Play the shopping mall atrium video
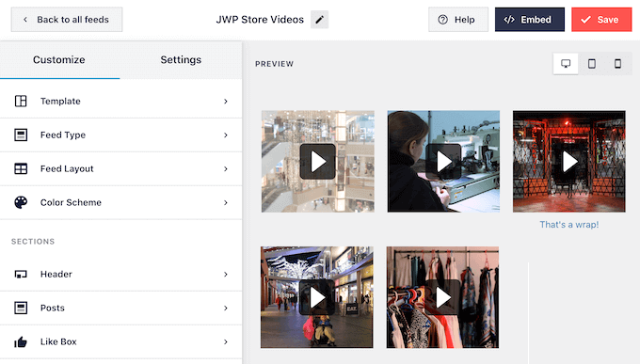 point(317,162)
